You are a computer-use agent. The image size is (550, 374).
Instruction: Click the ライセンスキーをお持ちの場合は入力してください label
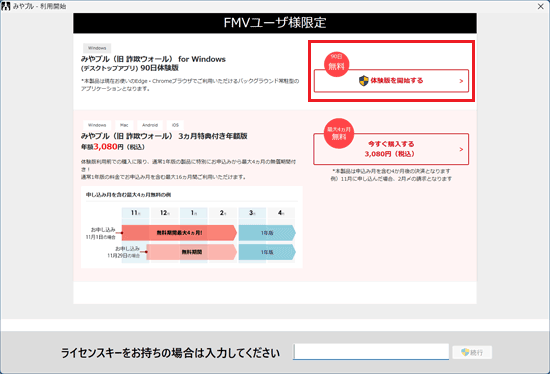tap(170, 353)
